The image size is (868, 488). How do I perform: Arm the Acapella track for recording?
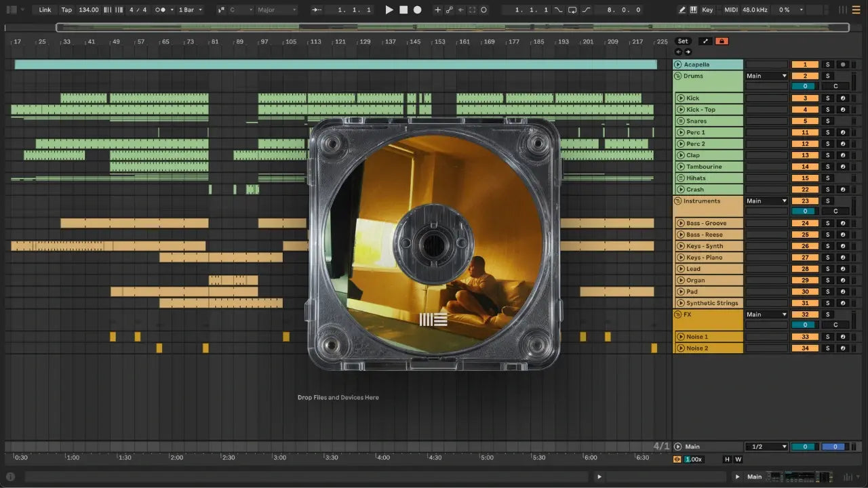click(x=843, y=64)
